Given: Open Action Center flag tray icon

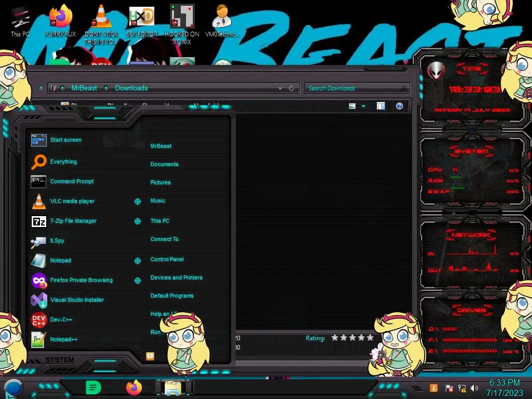Looking at the screenshot, I should (449, 388).
